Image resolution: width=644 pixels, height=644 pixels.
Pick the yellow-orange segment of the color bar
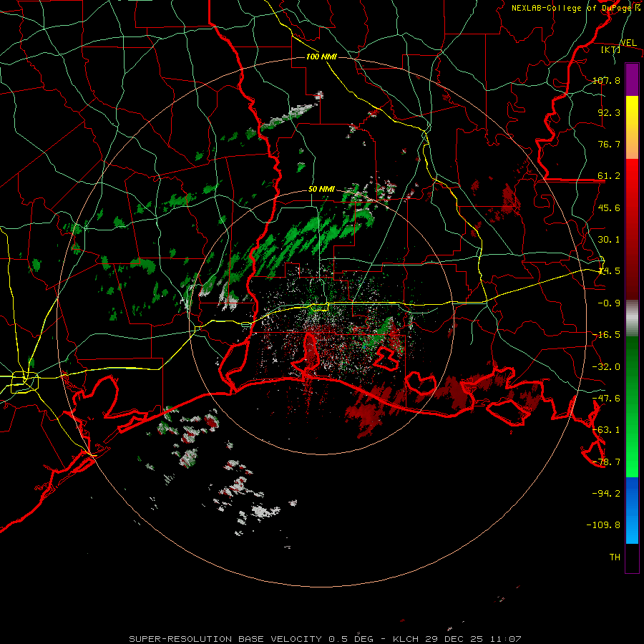(x=632, y=127)
